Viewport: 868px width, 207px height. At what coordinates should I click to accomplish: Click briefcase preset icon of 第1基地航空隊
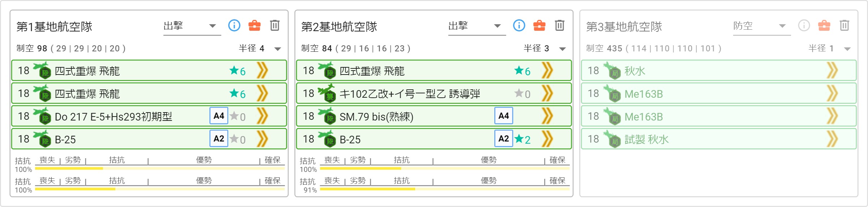pos(254,25)
